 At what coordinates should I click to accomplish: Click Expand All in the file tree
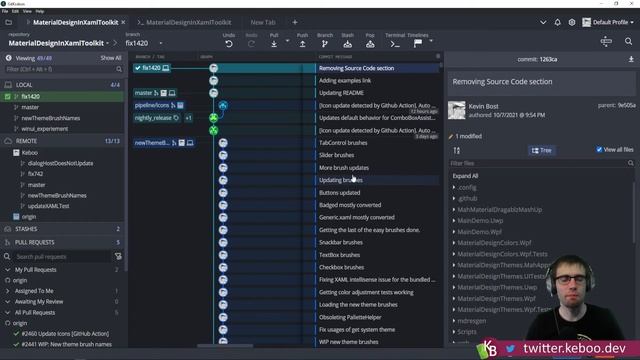click(465, 176)
